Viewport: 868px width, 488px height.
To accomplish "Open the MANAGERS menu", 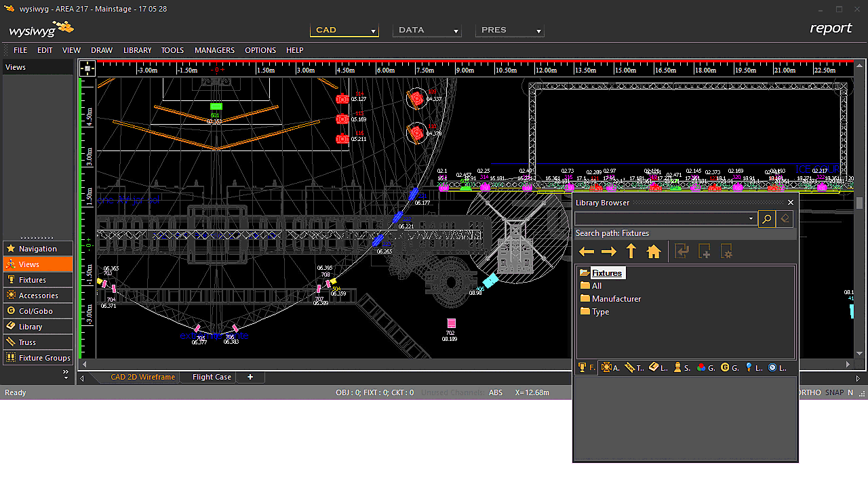I will click(x=214, y=50).
